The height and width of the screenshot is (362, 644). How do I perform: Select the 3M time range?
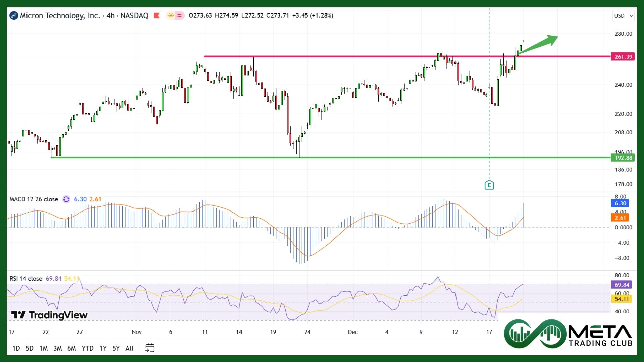click(x=57, y=348)
